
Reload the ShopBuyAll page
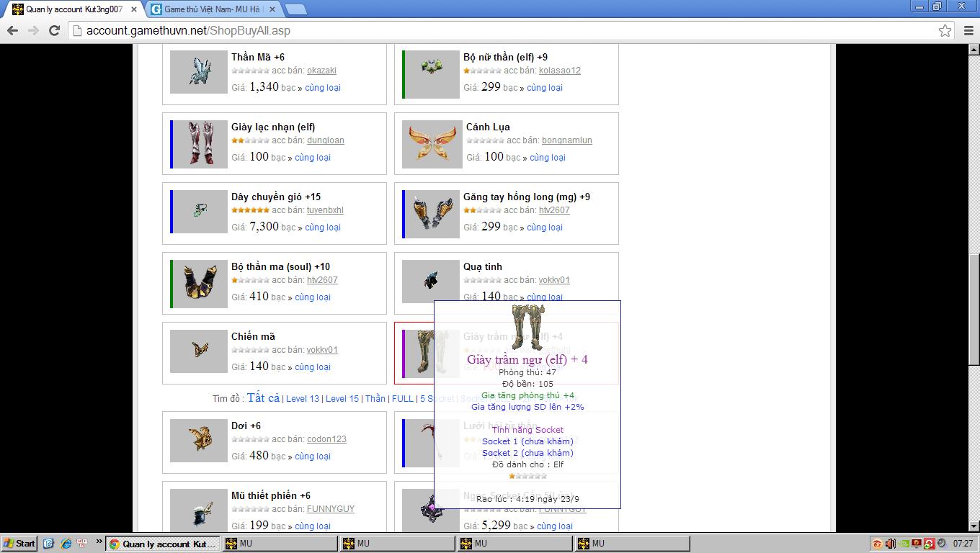pos(54,30)
